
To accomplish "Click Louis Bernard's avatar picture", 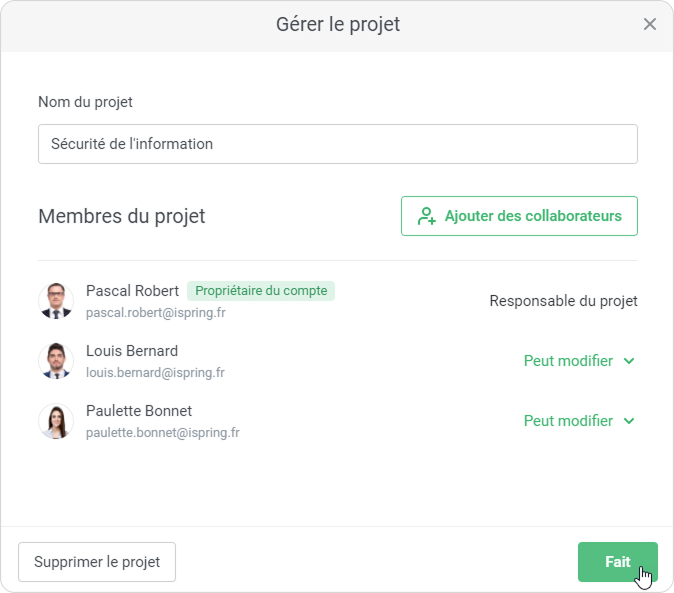I will (56, 361).
